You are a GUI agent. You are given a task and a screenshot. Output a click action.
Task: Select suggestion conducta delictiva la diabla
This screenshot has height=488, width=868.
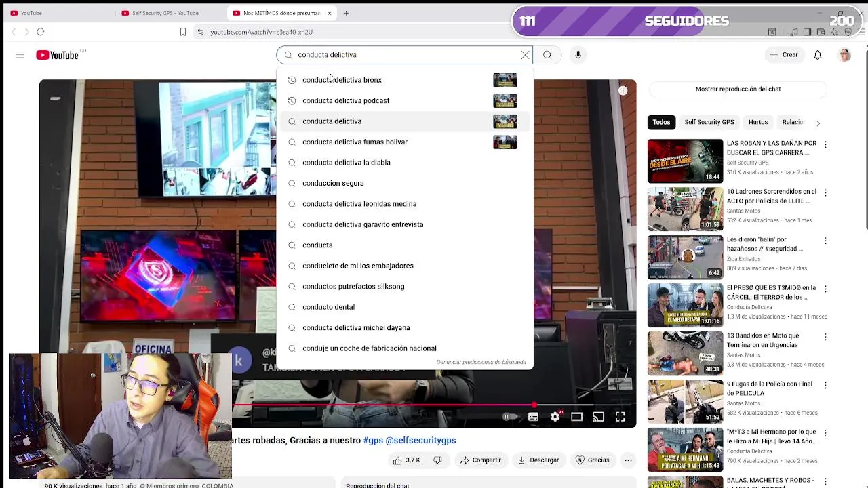click(x=405, y=163)
